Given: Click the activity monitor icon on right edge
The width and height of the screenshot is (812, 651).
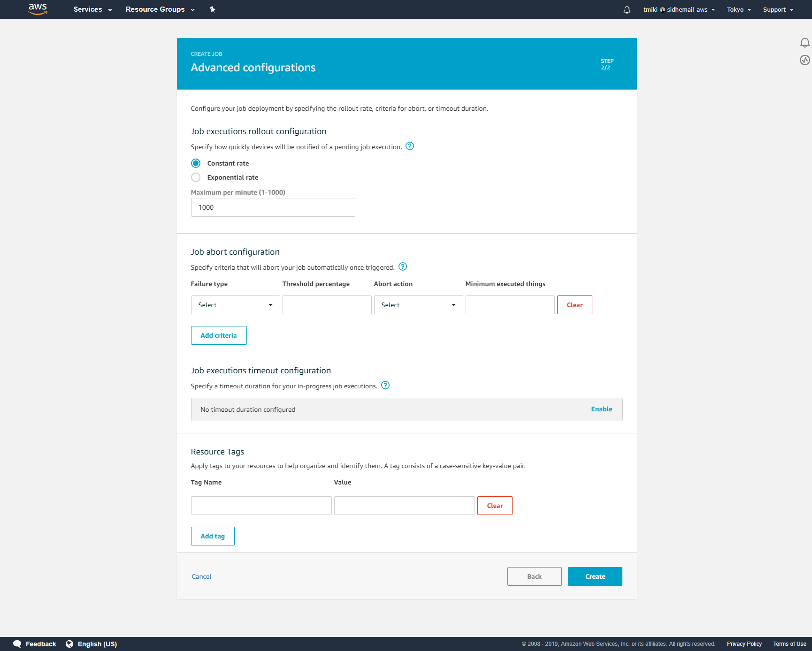Looking at the screenshot, I should coord(804,60).
